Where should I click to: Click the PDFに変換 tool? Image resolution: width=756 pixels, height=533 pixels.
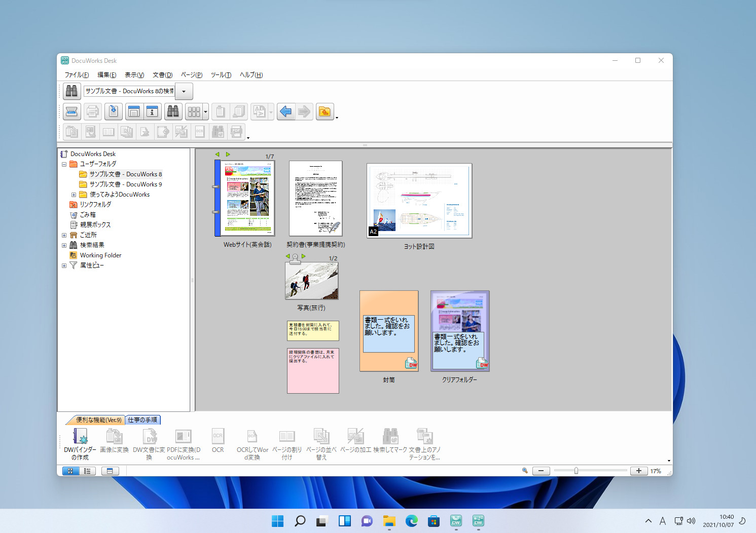(183, 442)
